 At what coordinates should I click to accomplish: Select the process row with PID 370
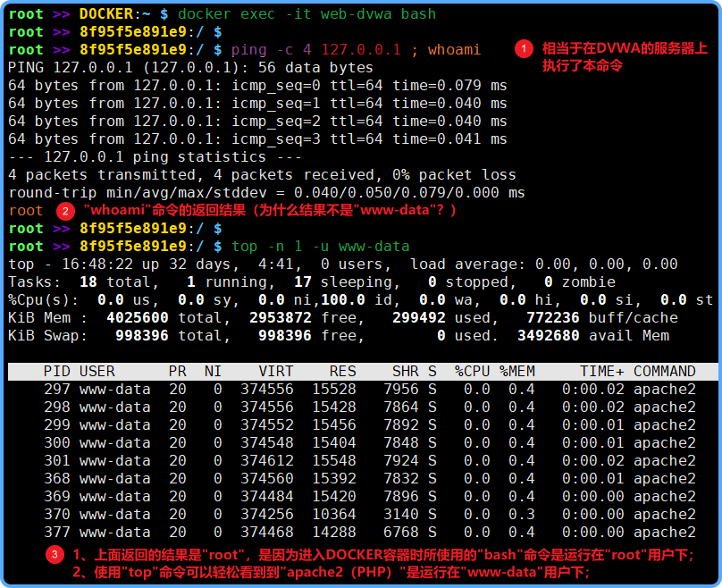coord(370,515)
